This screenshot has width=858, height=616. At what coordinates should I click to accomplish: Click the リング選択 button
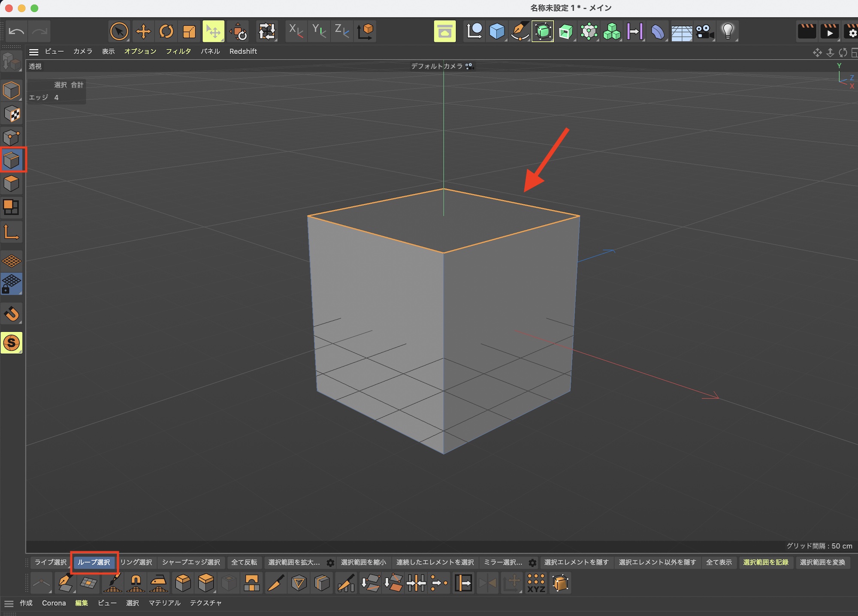(136, 562)
